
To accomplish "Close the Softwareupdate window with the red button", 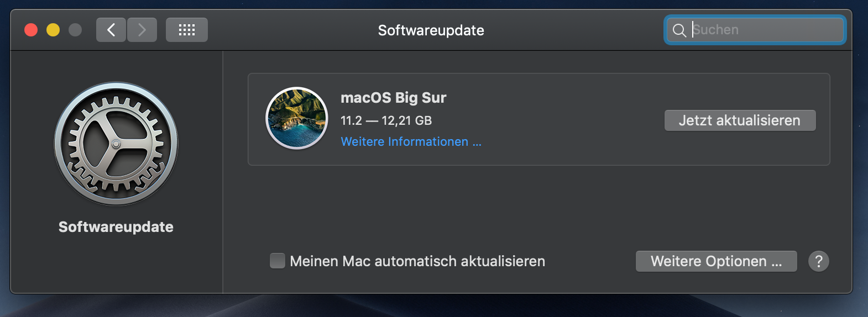I will tap(31, 30).
